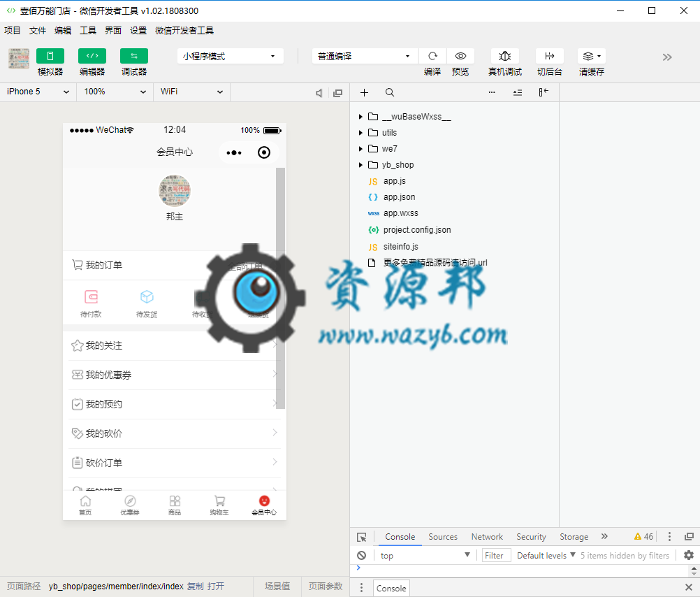The image size is (700, 597).
Task: Switch to 首页 bottom tab
Action: coord(85,505)
